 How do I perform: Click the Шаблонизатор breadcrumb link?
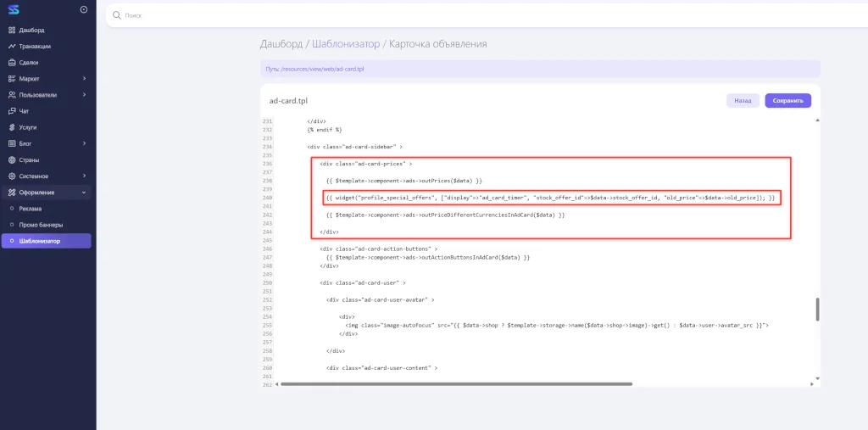(x=345, y=44)
